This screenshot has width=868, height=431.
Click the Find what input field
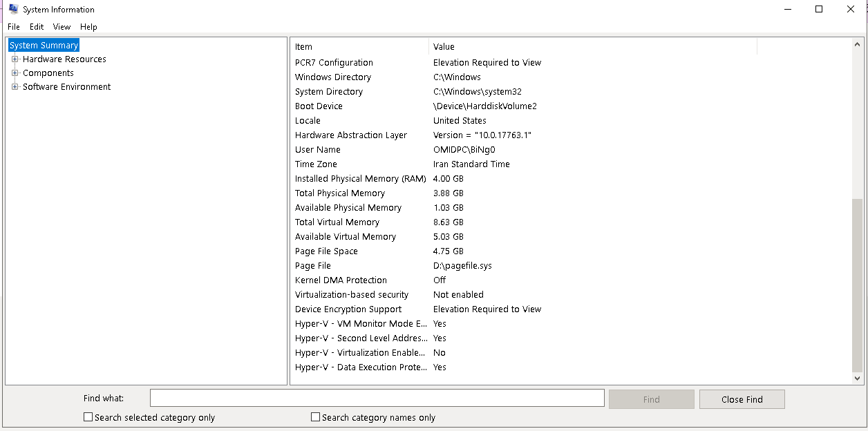[x=377, y=399]
